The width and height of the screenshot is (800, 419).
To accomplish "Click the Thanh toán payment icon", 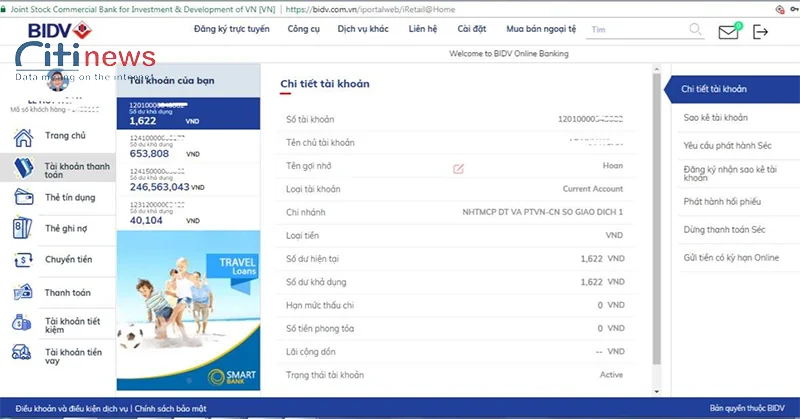I will click(23, 292).
